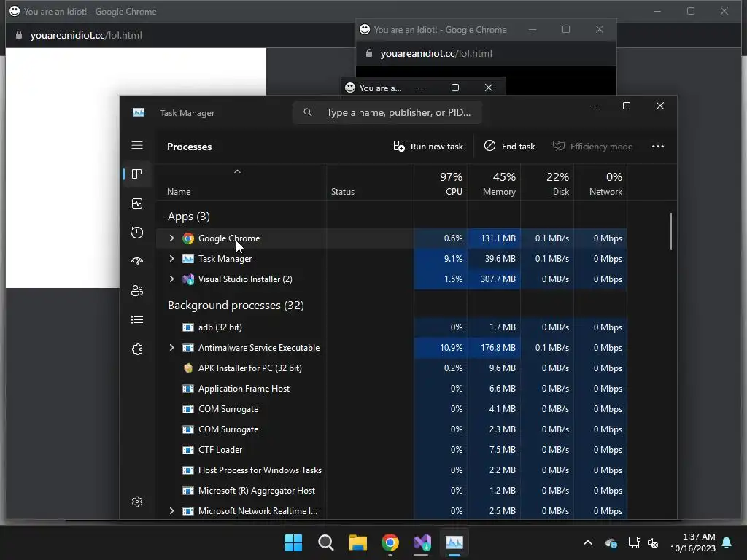Select Microsoft (R) Aggregator Host process
The image size is (747, 560).
391,491
